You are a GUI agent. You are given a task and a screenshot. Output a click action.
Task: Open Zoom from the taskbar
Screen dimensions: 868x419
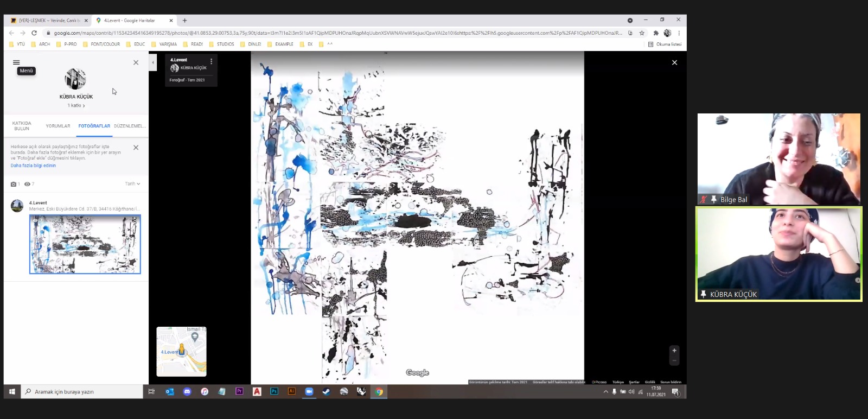(x=309, y=391)
